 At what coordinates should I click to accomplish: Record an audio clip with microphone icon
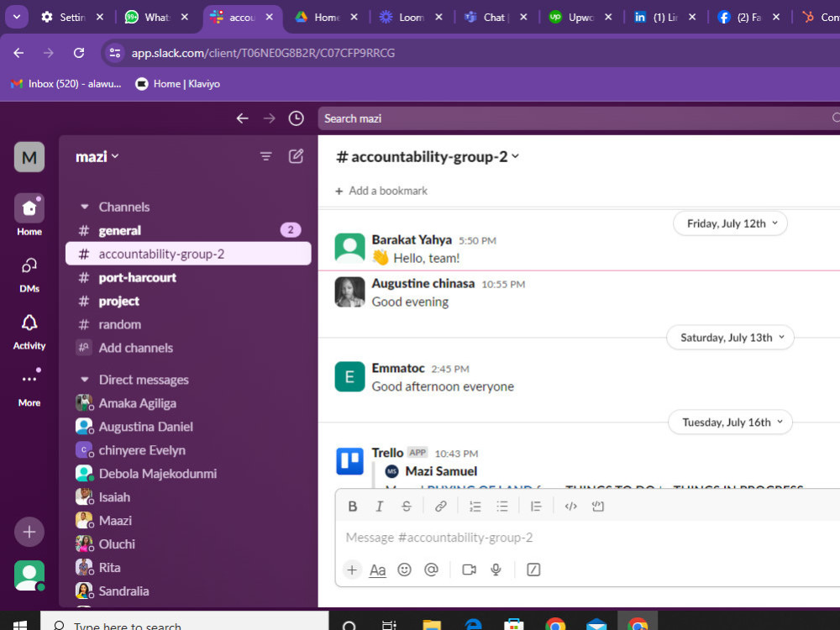tap(496, 570)
